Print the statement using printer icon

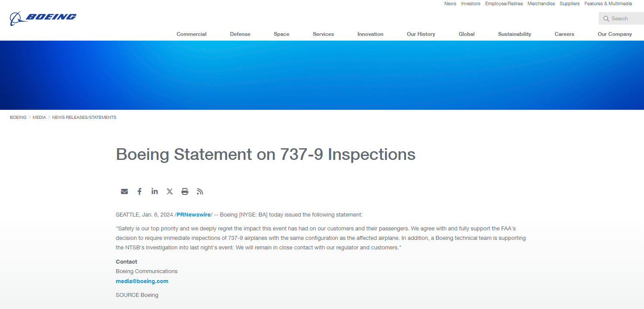click(185, 191)
